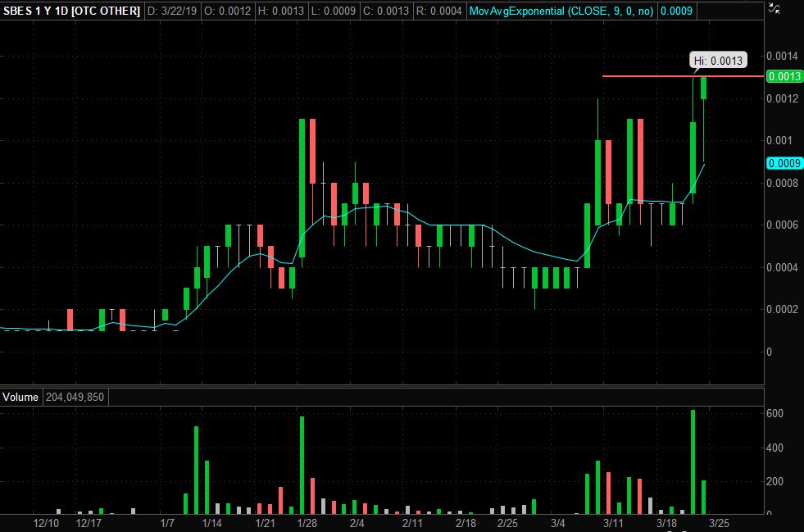Click the D: 3/22/19 date readout
Screen dimensions: 804x532
[x=172, y=11]
